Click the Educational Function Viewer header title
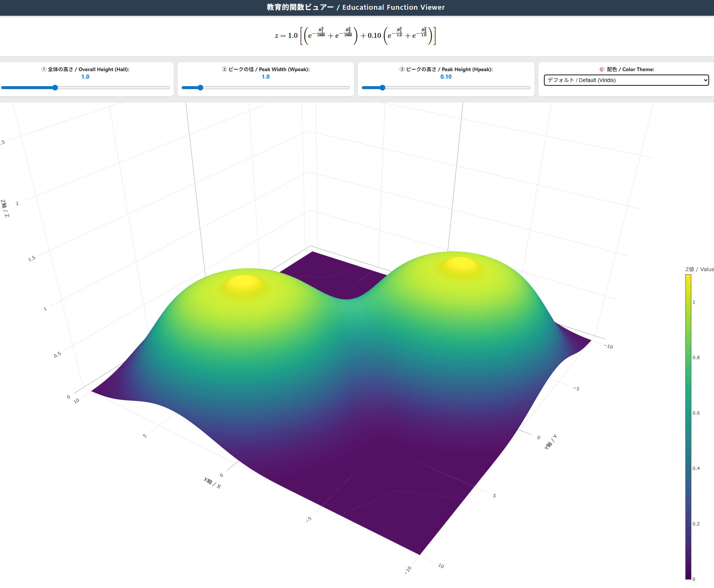Screen dimensions: 714x588 coord(356,7)
